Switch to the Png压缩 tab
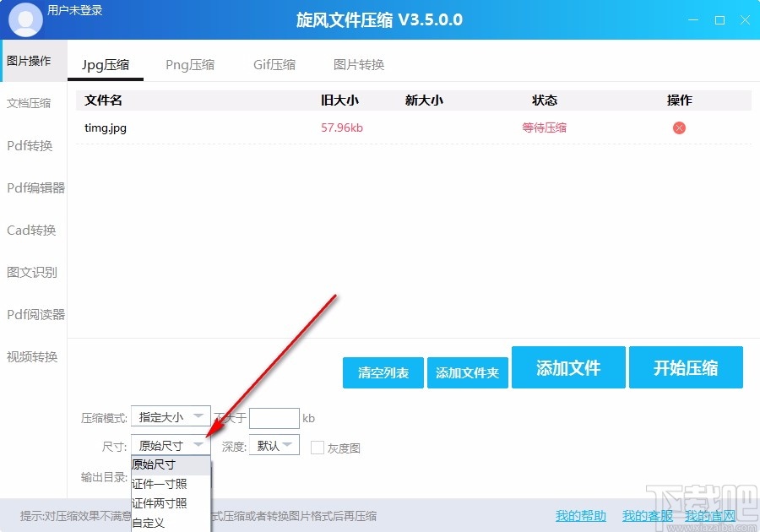760x532 pixels. click(x=190, y=63)
